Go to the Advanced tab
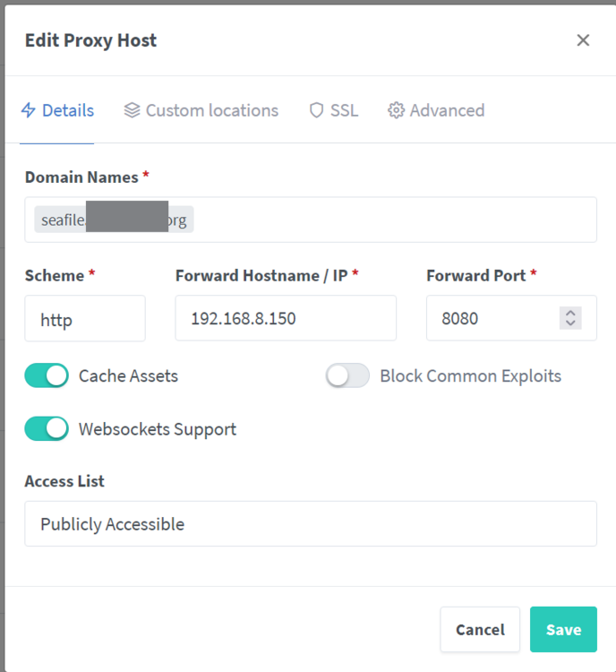Image resolution: width=616 pixels, height=672 pixels. tap(436, 110)
